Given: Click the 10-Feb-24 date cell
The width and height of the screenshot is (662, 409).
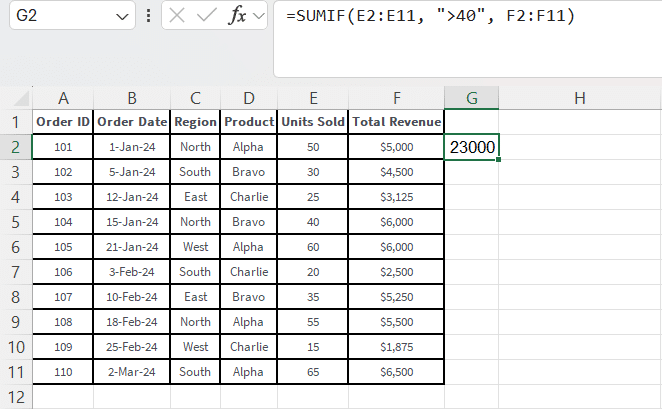Looking at the screenshot, I should tap(132, 297).
